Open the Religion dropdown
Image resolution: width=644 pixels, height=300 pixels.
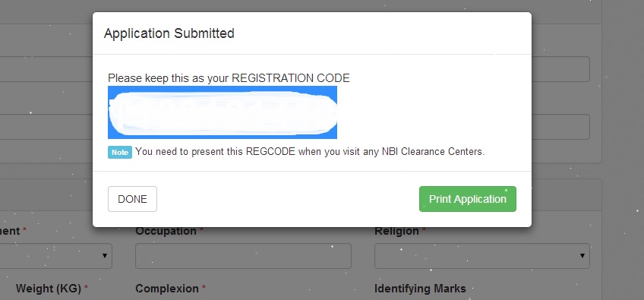[x=482, y=256]
